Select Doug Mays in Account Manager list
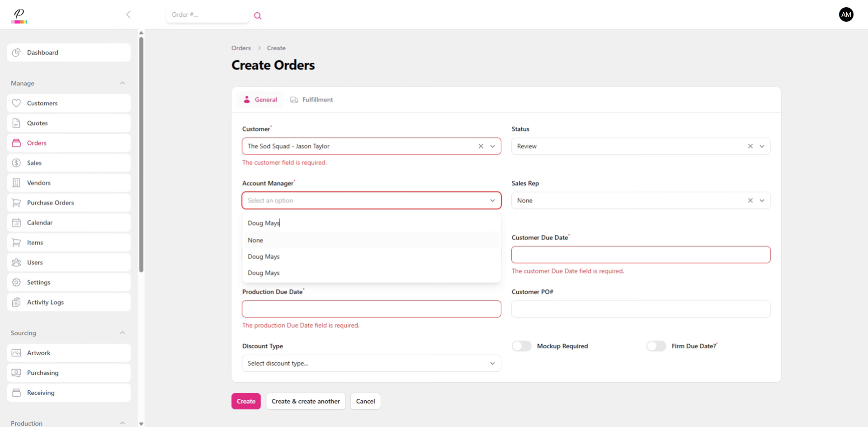The image size is (868, 427). tap(264, 256)
